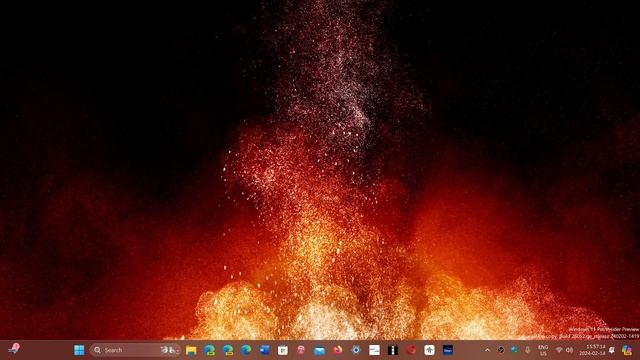Image resolution: width=640 pixels, height=360 pixels.
Task: Open the Windows Start menu
Action: (79, 350)
